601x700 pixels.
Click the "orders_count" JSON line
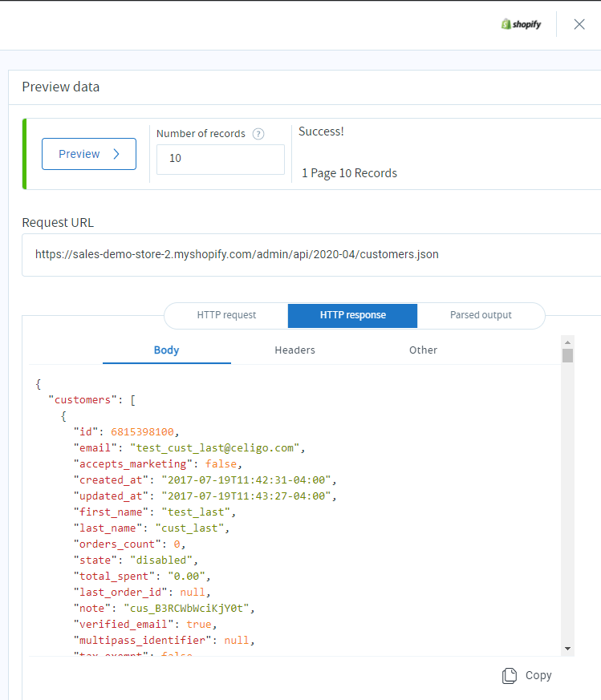pos(129,544)
